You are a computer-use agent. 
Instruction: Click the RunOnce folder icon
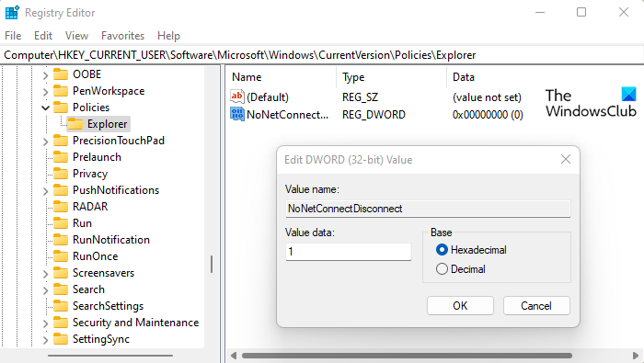(x=61, y=256)
